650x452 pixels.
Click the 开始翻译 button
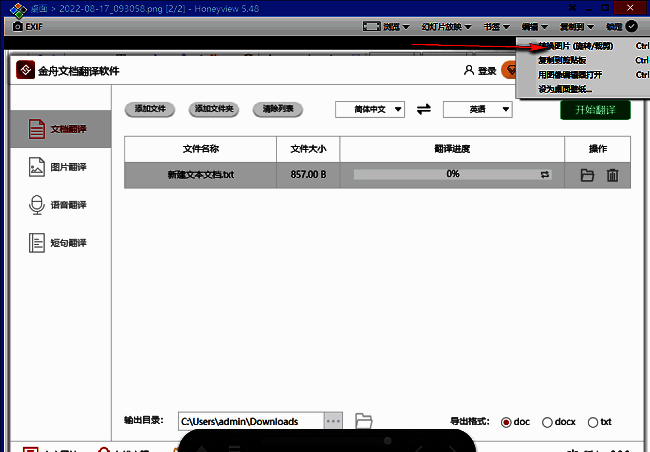point(595,108)
